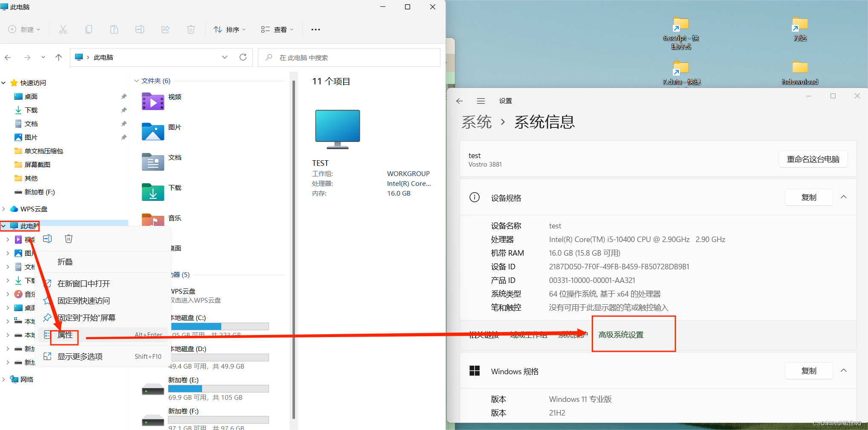Screen dimensions: 868x430
Task: Expand 网络 tree node
Action: click(x=3, y=379)
